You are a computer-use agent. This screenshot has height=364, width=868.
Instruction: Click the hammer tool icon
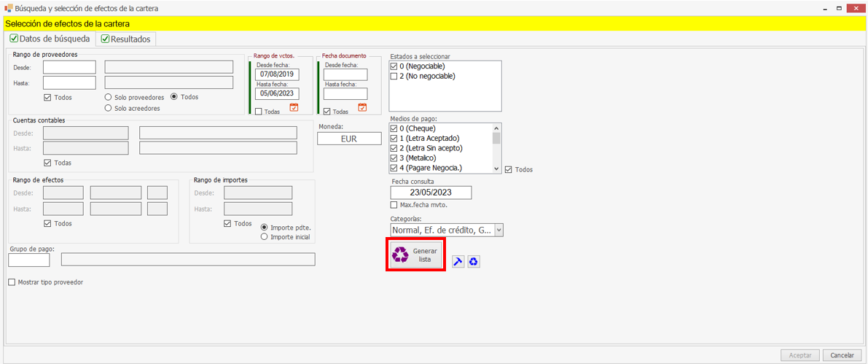[x=458, y=262]
